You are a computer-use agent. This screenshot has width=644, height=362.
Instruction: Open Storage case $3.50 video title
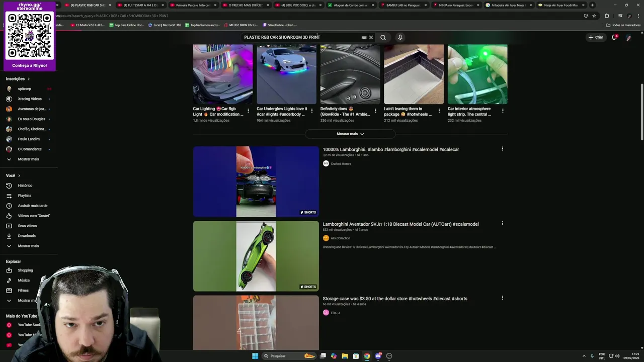coord(395,299)
